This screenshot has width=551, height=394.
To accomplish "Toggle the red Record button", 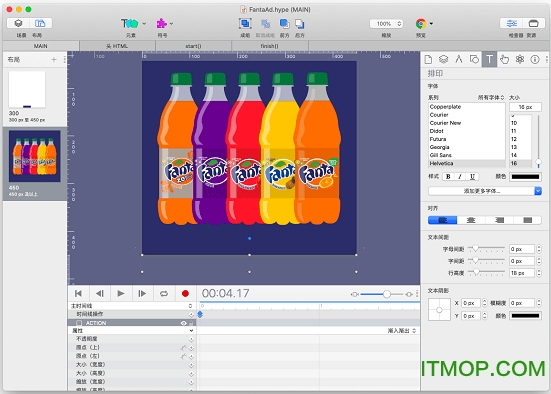I will [x=185, y=293].
